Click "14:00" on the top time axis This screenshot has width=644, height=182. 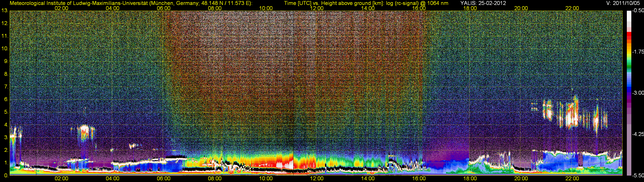368,8
